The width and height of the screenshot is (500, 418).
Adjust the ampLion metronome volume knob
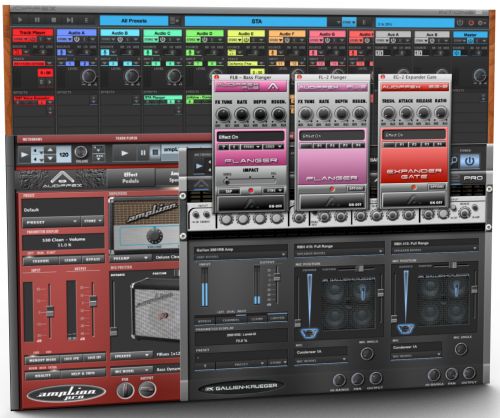(81, 152)
